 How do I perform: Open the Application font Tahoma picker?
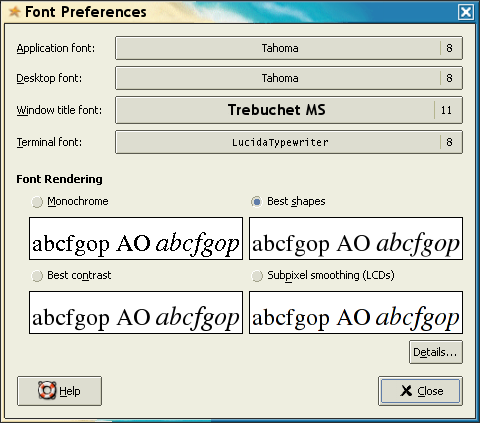[x=289, y=48]
